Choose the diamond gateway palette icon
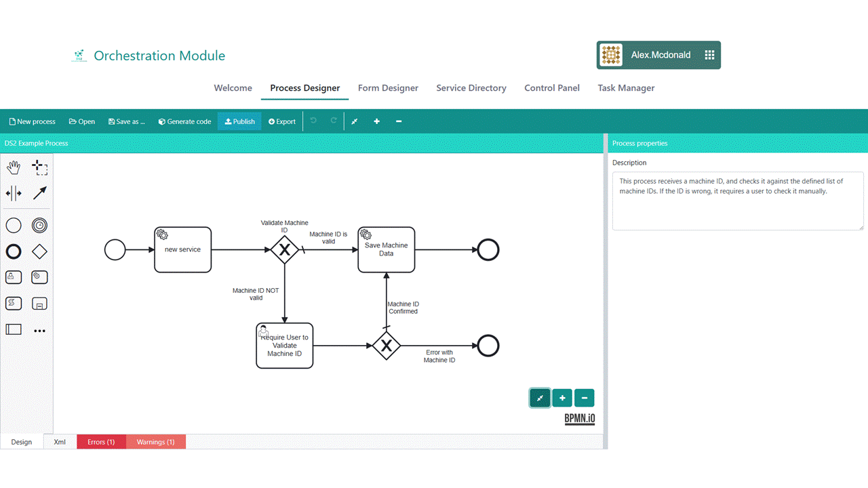The width and height of the screenshot is (868, 488). tap(39, 251)
